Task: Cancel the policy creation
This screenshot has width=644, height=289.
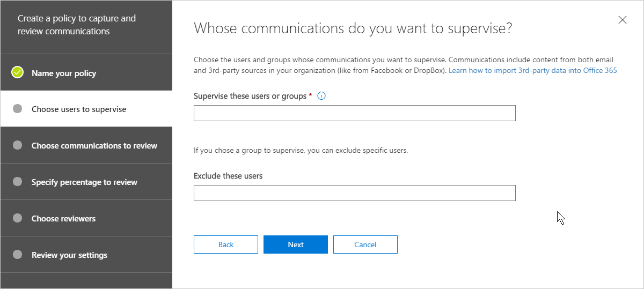Action: [365, 244]
